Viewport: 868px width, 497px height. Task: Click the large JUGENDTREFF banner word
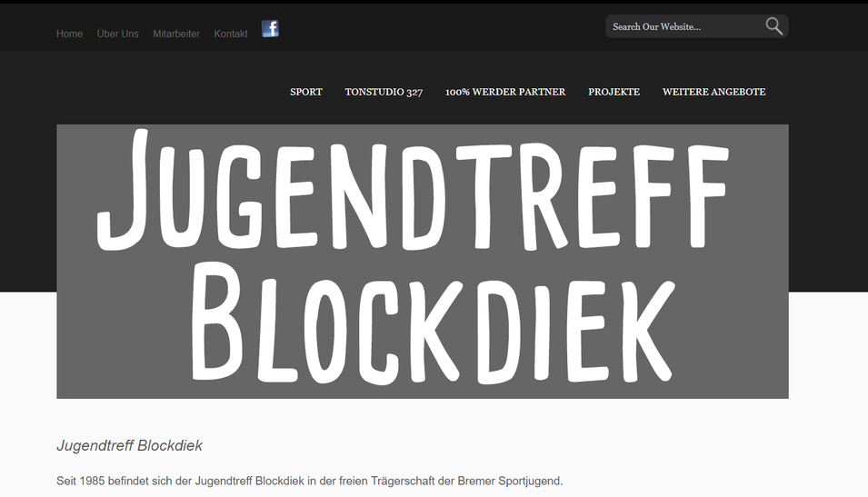click(x=414, y=191)
